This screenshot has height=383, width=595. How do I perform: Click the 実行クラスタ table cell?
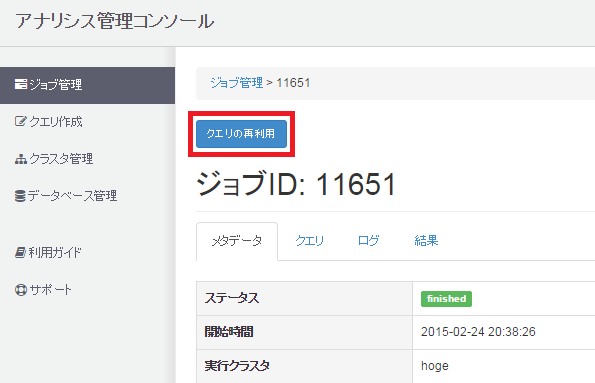point(304,366)
